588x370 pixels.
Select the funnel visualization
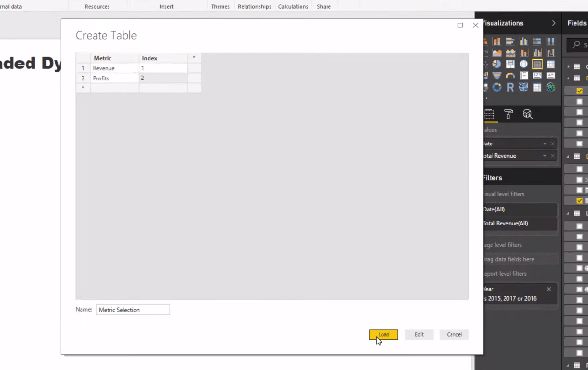point(497,75)
